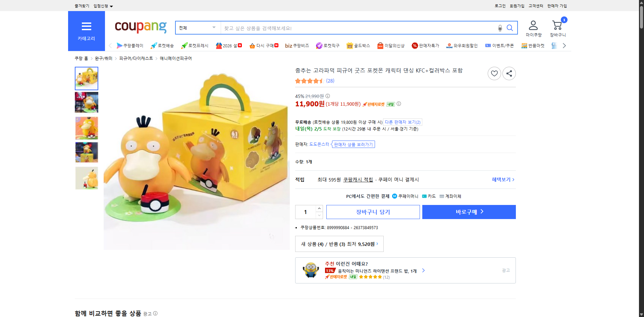Open the (28) product reviews link

tap(330, 81)
